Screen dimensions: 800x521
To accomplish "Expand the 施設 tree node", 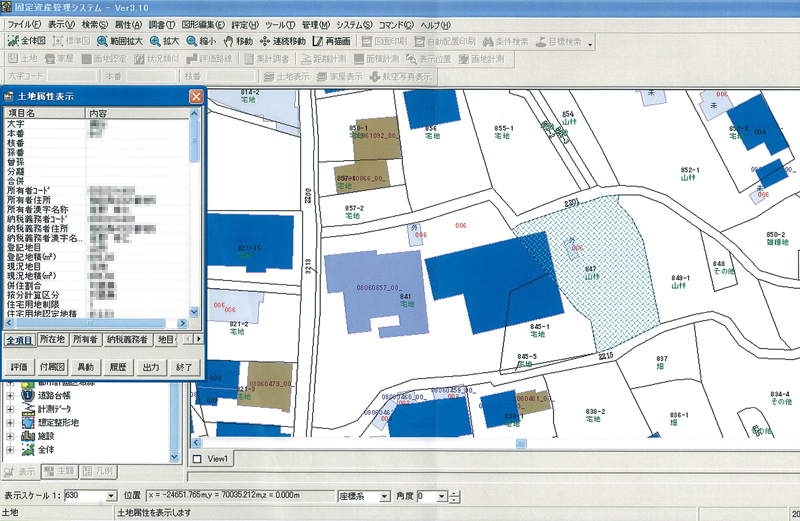I will point(10,436).
